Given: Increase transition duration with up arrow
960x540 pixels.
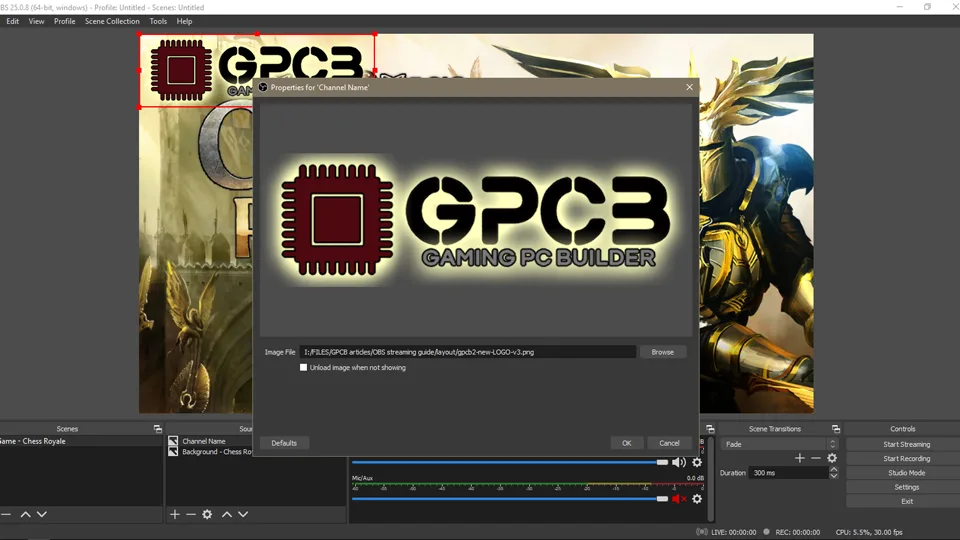Looking at the screenshot, I should [x=833, y=470].
